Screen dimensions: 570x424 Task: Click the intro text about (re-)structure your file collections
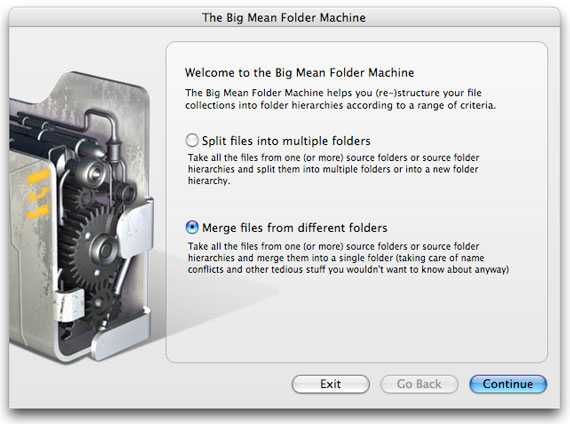point(341,99)
